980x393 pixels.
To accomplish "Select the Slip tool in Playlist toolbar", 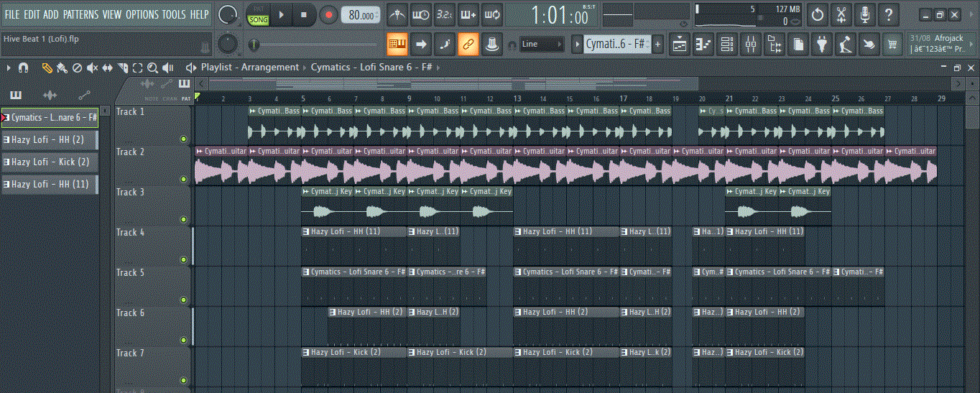I will 107,68.
